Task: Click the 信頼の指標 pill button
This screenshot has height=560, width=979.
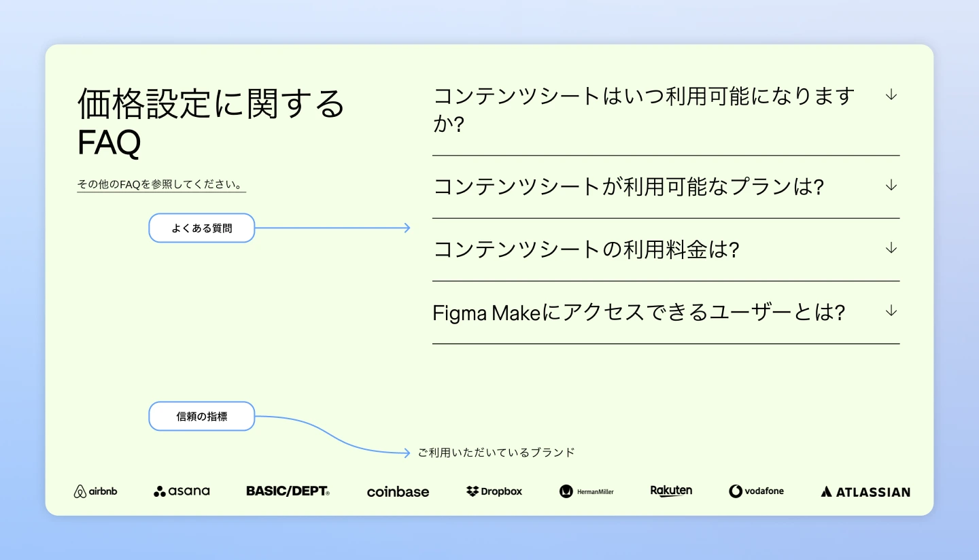Action: (201, 416)
